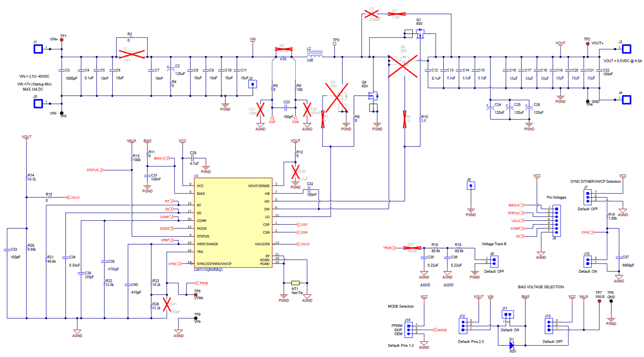The height and width of the screenshot is (357, 644).
Task: Click jumper J10 header
Action: tap(587, 262)
